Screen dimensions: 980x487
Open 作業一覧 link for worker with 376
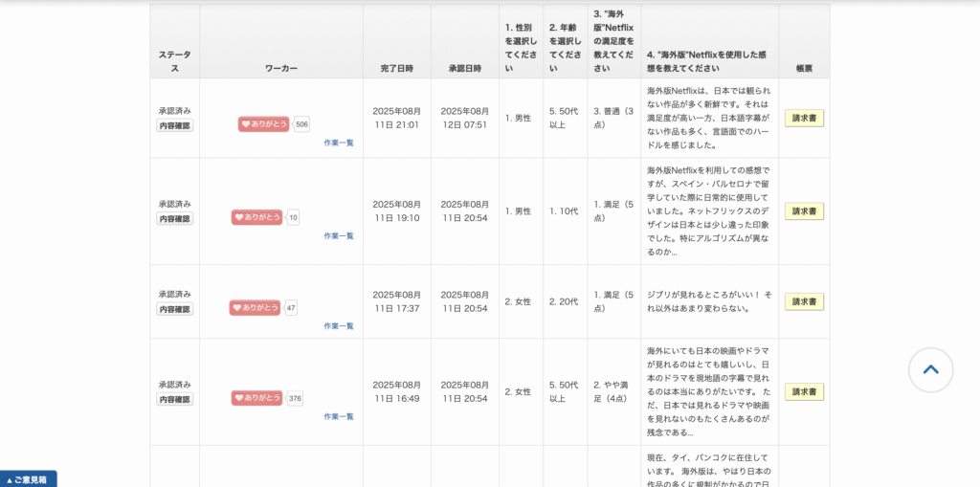339,416
